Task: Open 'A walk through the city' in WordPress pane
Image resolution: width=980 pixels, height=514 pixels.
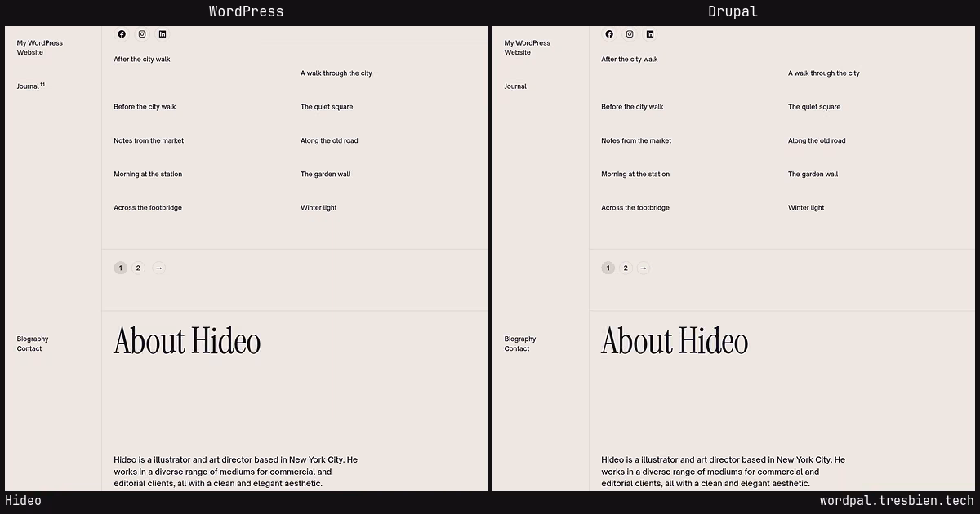Action: point(336,73)
